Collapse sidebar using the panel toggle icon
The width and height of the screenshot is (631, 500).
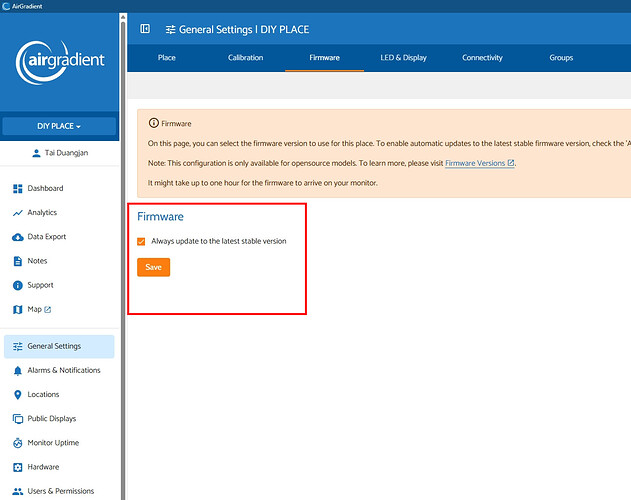pyautogui.click(x=145, y=29)
